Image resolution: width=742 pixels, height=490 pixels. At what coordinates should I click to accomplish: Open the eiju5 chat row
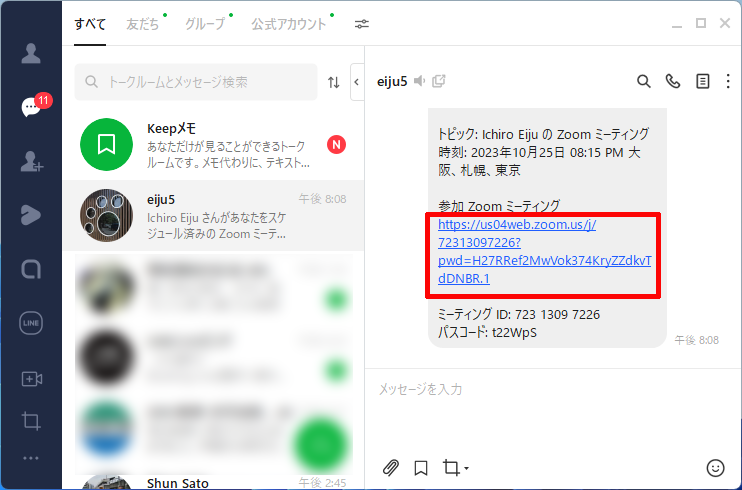point(213,215)
